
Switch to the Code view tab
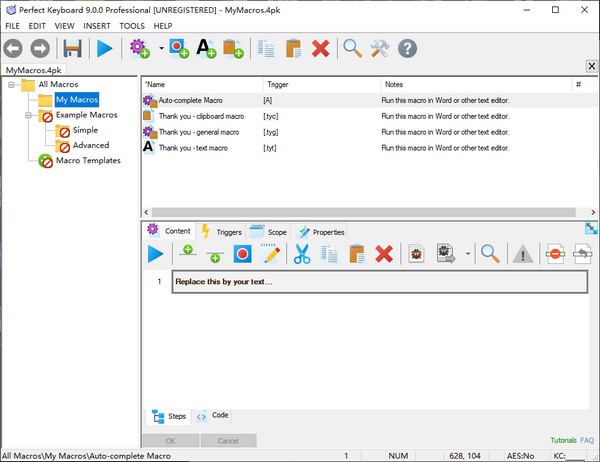click(x=213, y=416)
